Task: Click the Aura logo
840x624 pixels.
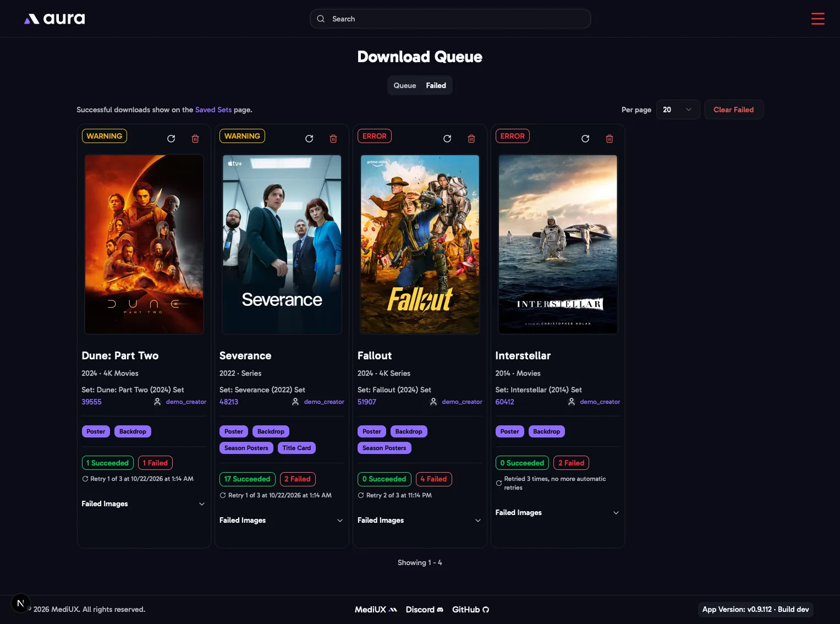Action: 54,19
